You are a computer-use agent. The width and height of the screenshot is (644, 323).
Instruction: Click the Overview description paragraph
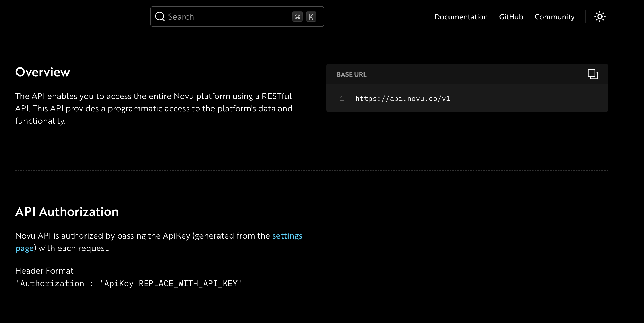(154, 108)
